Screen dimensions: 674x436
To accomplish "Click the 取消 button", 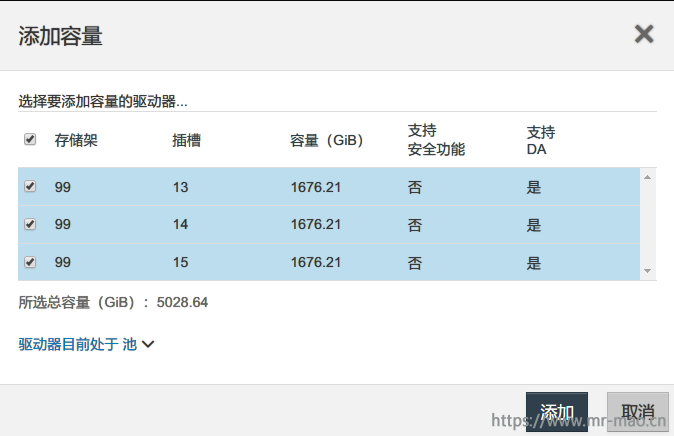I will point(637,411).
